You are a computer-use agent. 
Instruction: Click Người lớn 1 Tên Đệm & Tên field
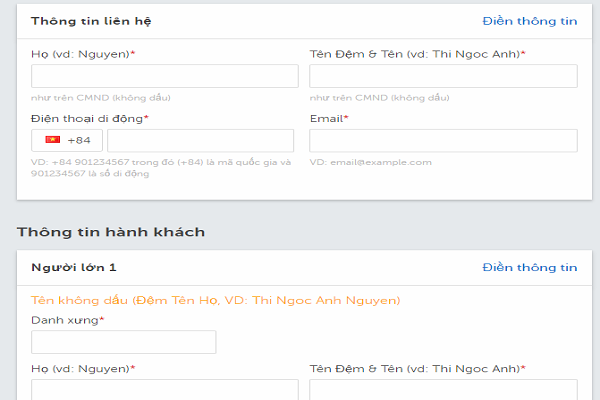click(443, 389)
